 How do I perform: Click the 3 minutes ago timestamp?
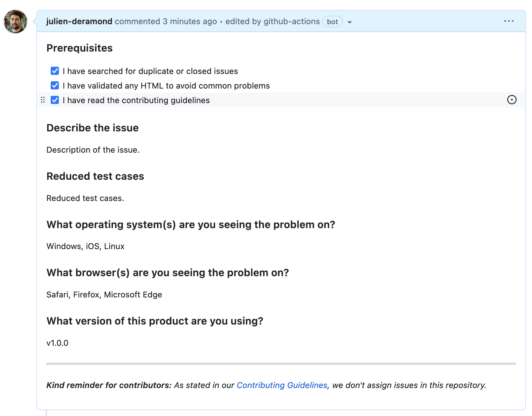pyautogui.click(x=190, y=21)
